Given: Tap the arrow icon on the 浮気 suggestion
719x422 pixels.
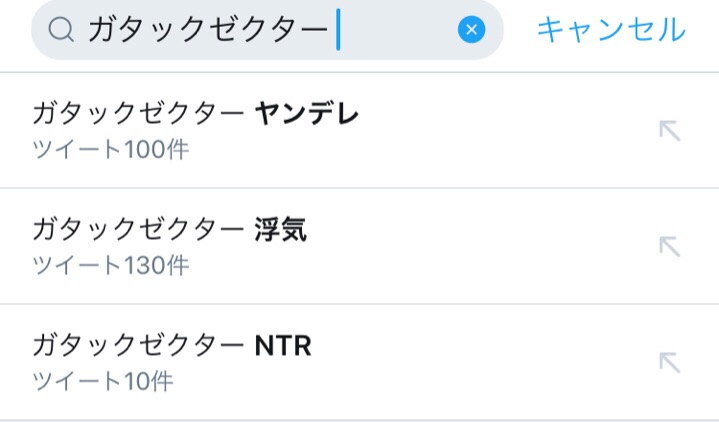Looking at the screenshot, I should click(x=669, y=246).
